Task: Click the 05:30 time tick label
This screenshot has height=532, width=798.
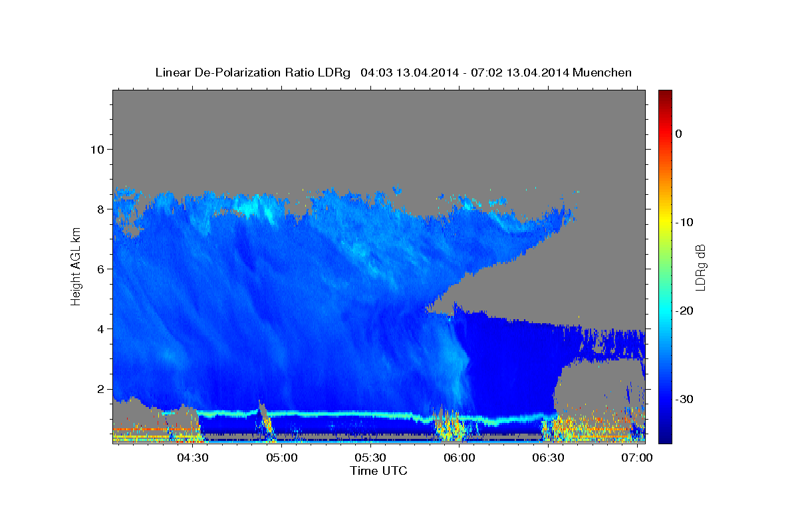Action: coord(370,458)
